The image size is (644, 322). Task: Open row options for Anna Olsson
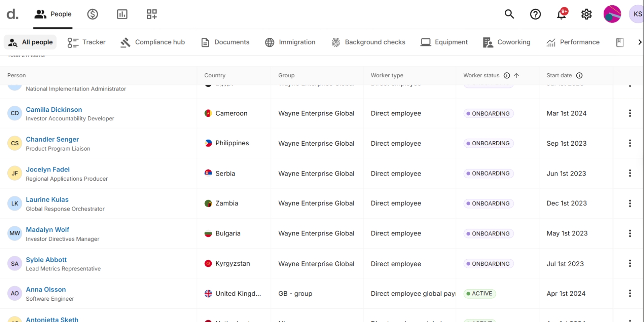[630, 293]
